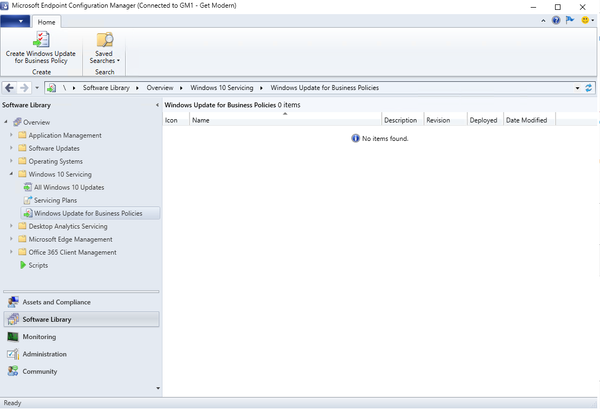
Task: Click the All Windows 10 Updates node icon
Action: tap(28, 187)
